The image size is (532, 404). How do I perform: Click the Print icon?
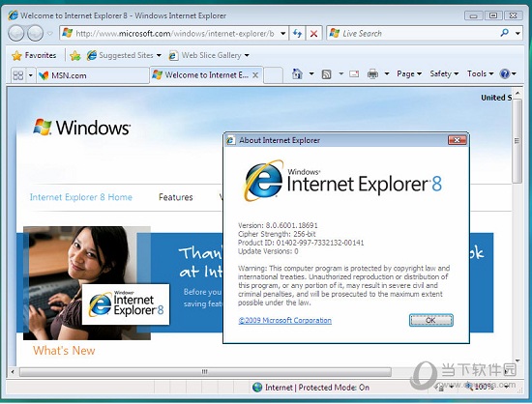tap(372, 73)
